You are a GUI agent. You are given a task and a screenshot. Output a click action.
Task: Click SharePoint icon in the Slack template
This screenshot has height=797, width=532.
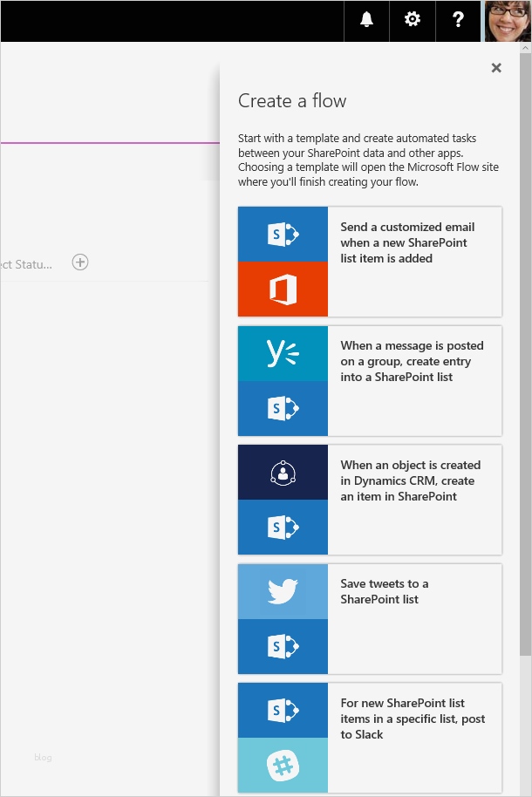(283, 711)
